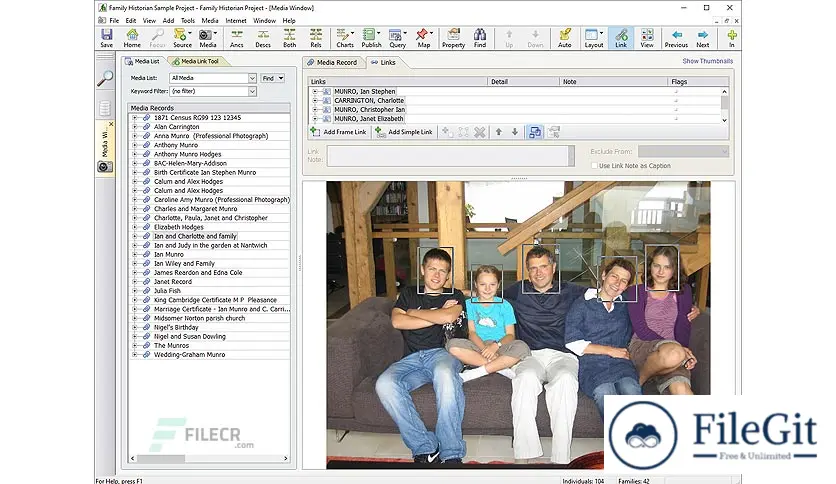Click the face frame on leftmost man
The height and width of the screenshot is (484, 836).
436,270
